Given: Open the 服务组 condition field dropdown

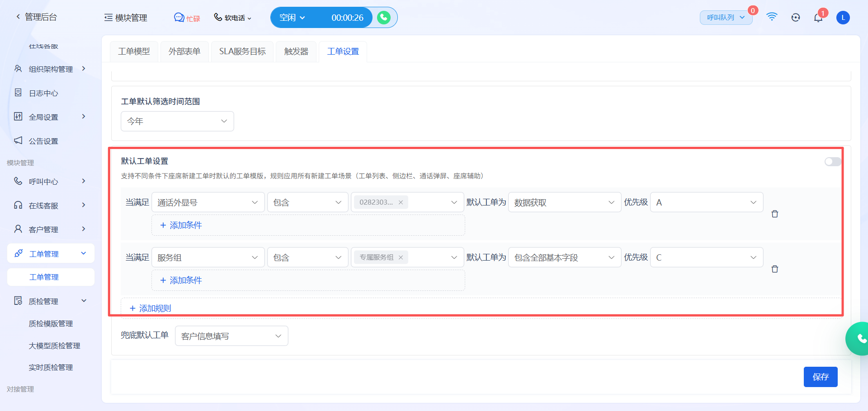Looking at the screenshot, I should pyautogui.click(x=208, y=257).
